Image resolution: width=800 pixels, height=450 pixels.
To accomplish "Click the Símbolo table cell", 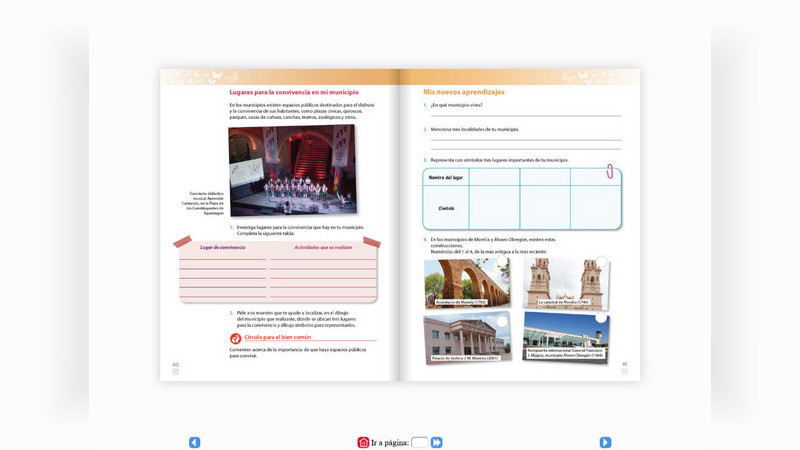I will (x=446, y=208).
